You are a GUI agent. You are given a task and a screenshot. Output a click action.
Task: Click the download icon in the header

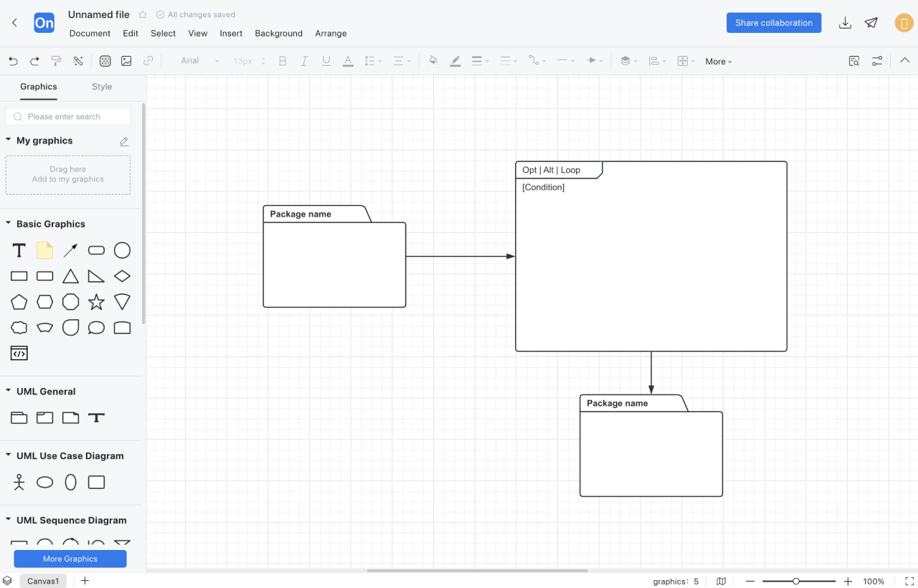pyautogui.click(x=845, y=23)
